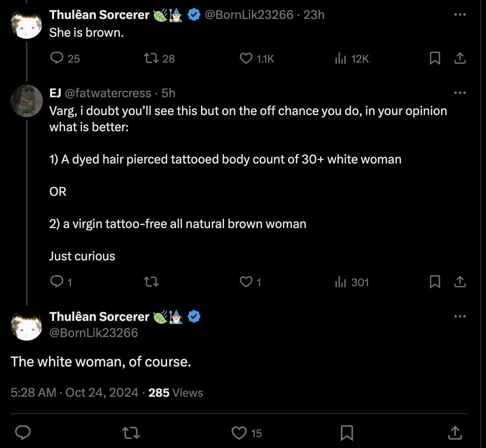Share the 'She is brown.' post
The width and height of the screenshot is (486, 448).
click(460, 59)
